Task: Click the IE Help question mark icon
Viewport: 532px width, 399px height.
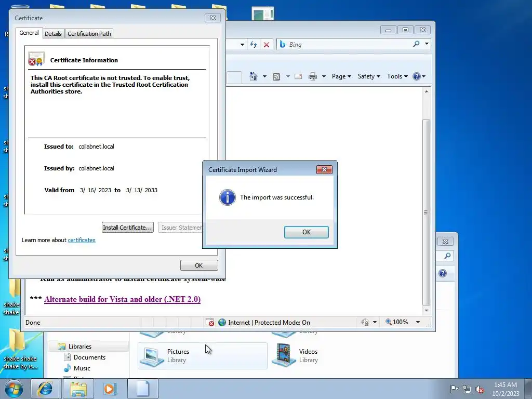Action: coord(417,76)
